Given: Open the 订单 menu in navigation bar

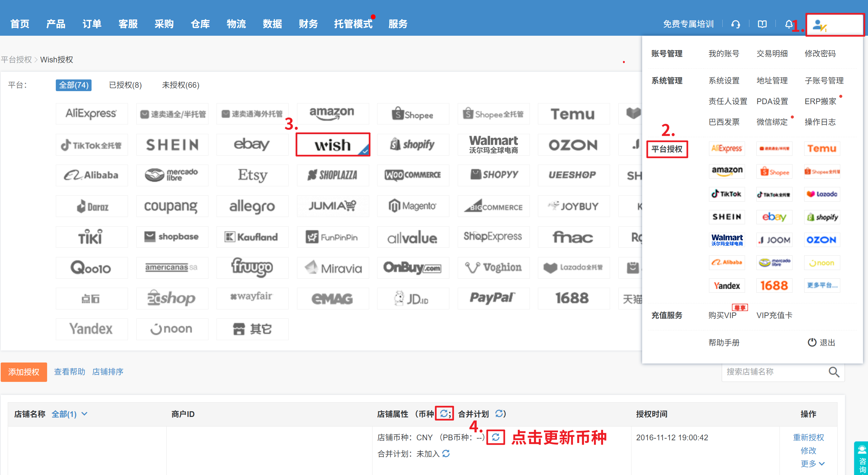Looking at the screenshot, I should [x=92, y=24].
